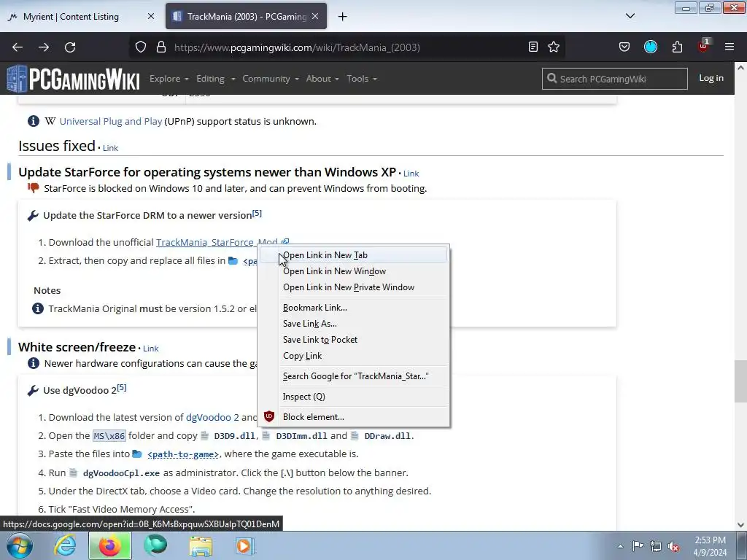The width and height of the screenshot is (747, 560).
Task: Click the scrollbar down arrow
Action: coord(740,525)
